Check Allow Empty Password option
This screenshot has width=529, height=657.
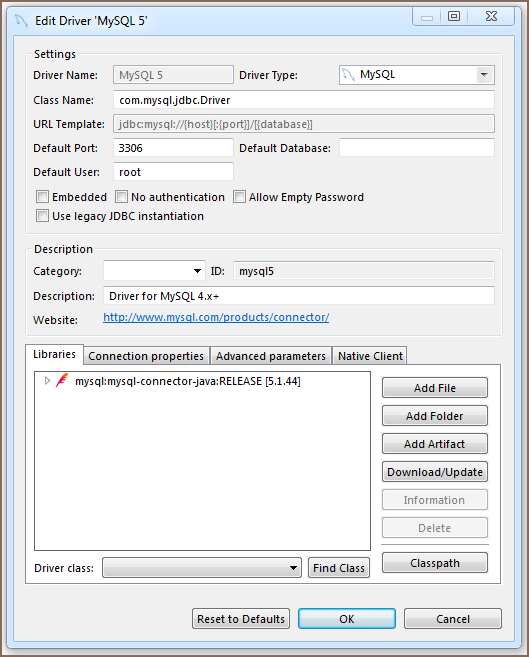[x=239, y=197]
